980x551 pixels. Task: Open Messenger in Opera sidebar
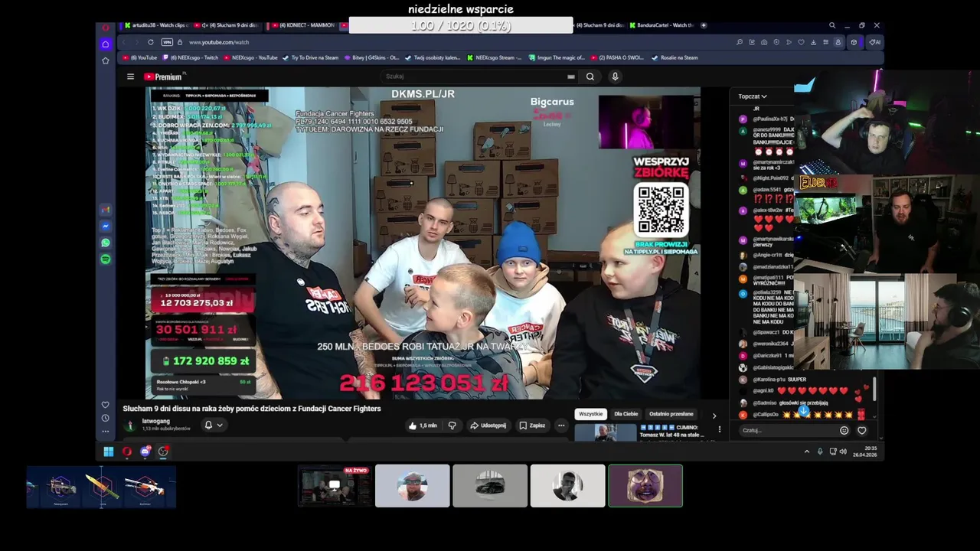[106, 227]
